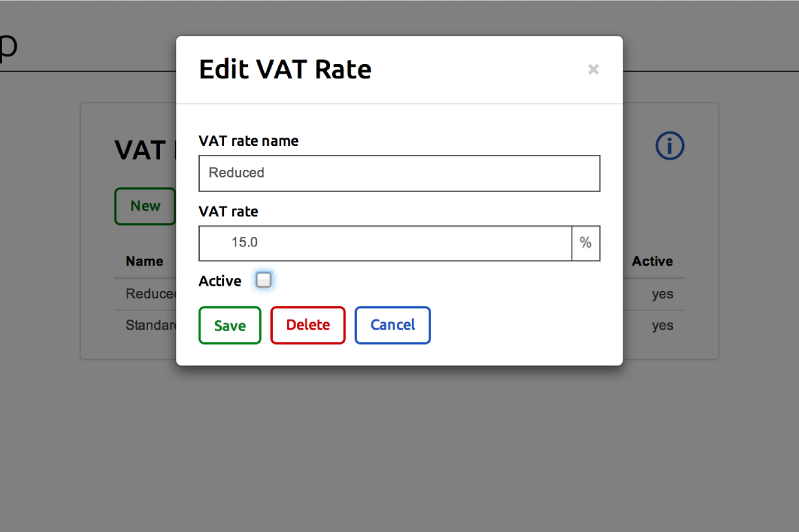799x532 pixels.
Task: Click the yes value in the Reduced row
Action: point(662,294)
